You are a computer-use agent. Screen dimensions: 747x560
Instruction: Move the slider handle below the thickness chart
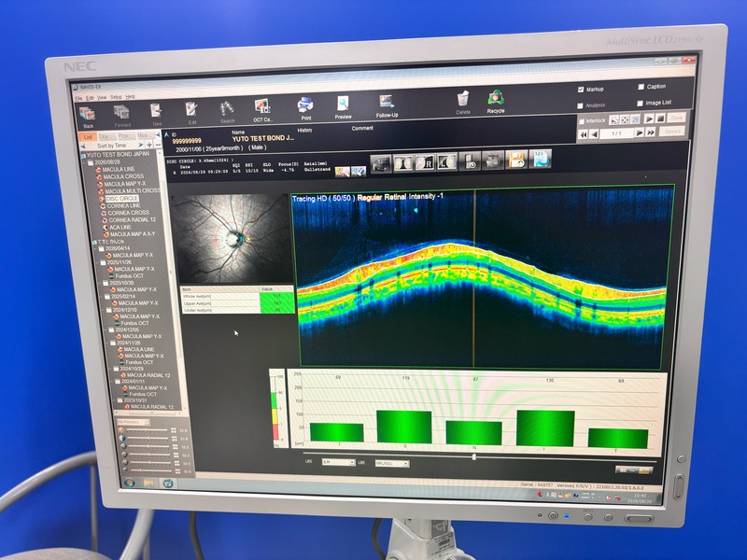[x=473, y=456]
